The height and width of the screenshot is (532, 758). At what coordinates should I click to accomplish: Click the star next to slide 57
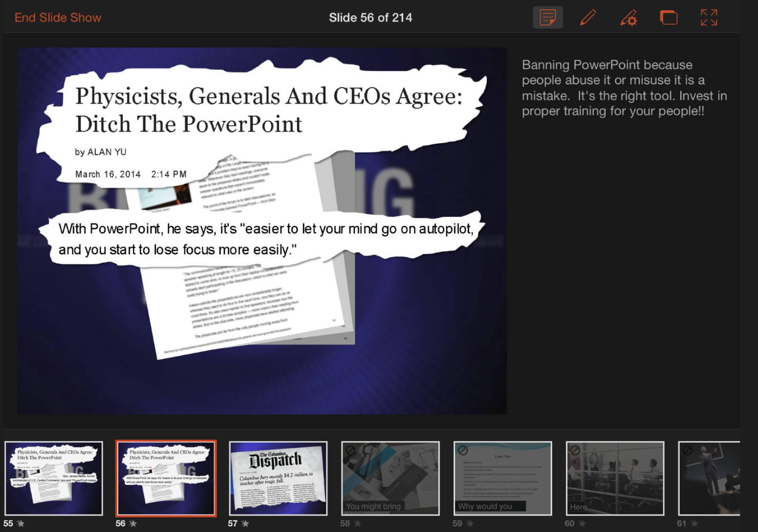click(246, 523)
